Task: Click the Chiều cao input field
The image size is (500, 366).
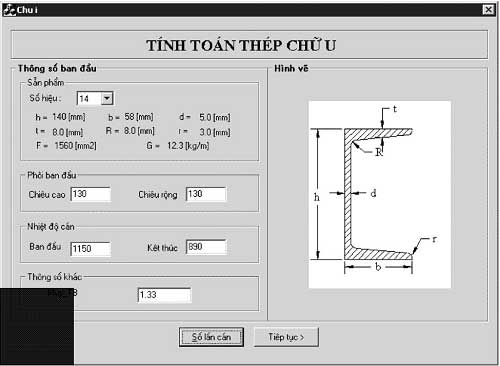Action: (91, 194)
